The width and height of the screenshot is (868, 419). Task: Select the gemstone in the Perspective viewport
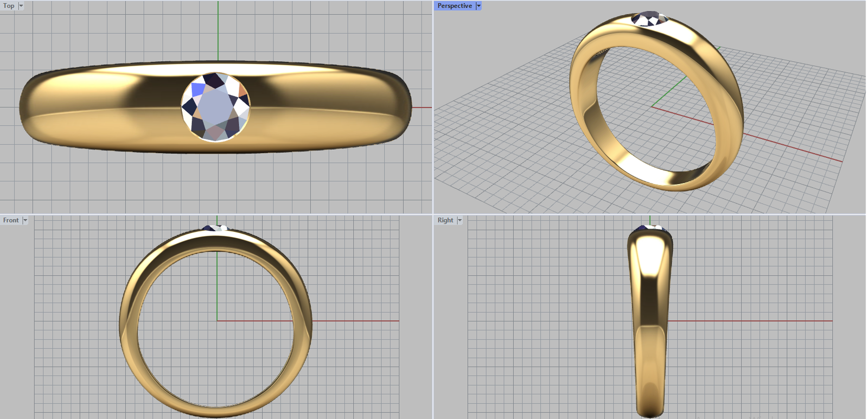click(649, 18)
